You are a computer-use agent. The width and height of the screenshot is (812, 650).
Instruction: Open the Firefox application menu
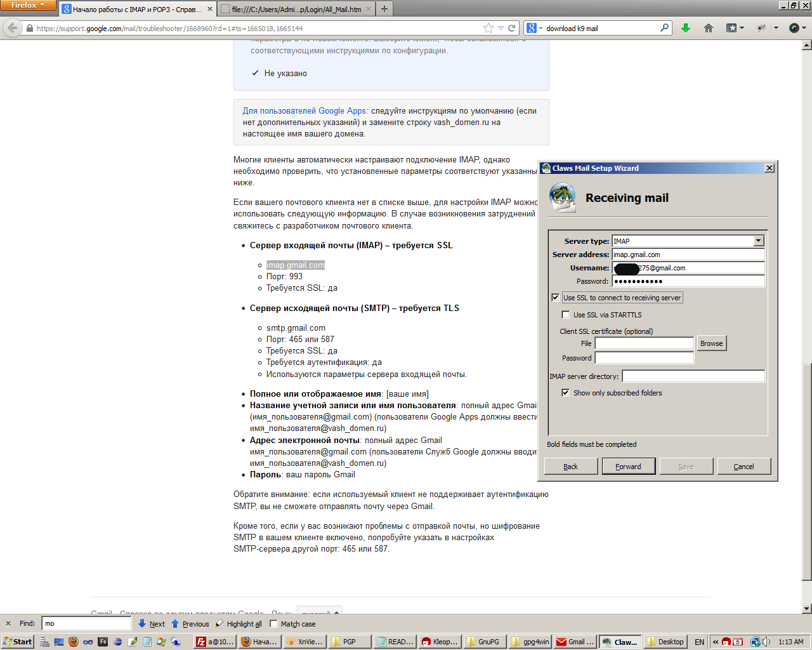pos(29,5)
